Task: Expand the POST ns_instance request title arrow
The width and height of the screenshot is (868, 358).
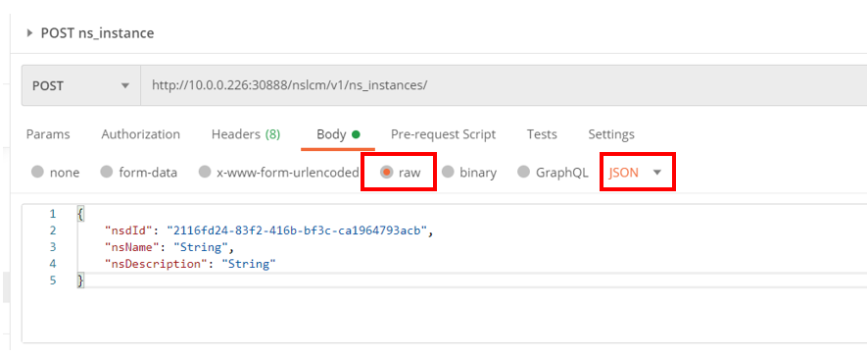Action: pyautogui.click(x=30, y=33)
